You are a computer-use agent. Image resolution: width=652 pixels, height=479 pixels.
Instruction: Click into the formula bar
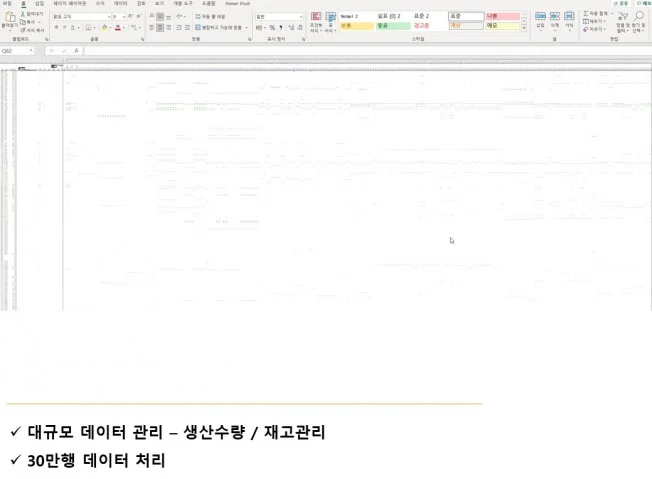click(x=368, y=51)
